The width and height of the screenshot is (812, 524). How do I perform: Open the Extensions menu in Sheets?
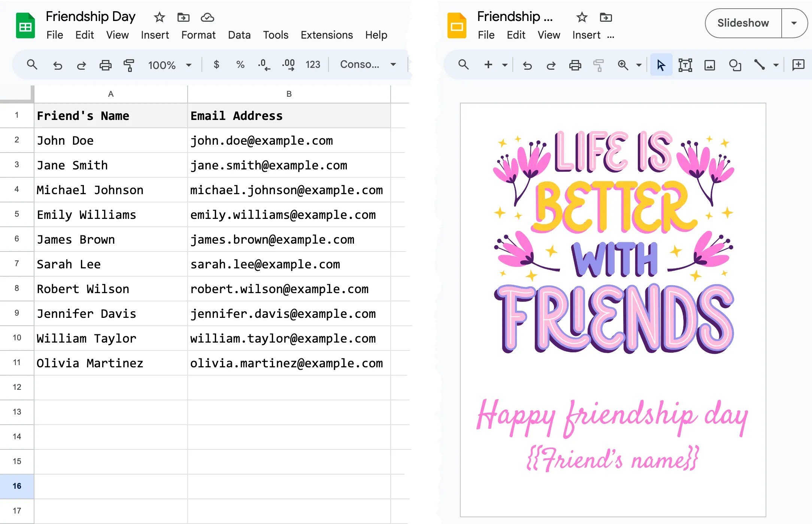[x=325, y=35]
